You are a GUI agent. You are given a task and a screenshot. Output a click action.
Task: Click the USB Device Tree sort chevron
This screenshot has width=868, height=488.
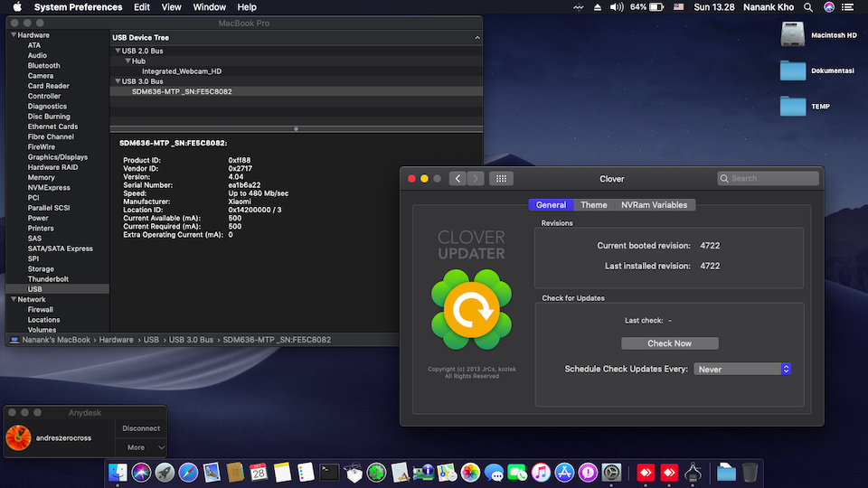tap(477, 38)
